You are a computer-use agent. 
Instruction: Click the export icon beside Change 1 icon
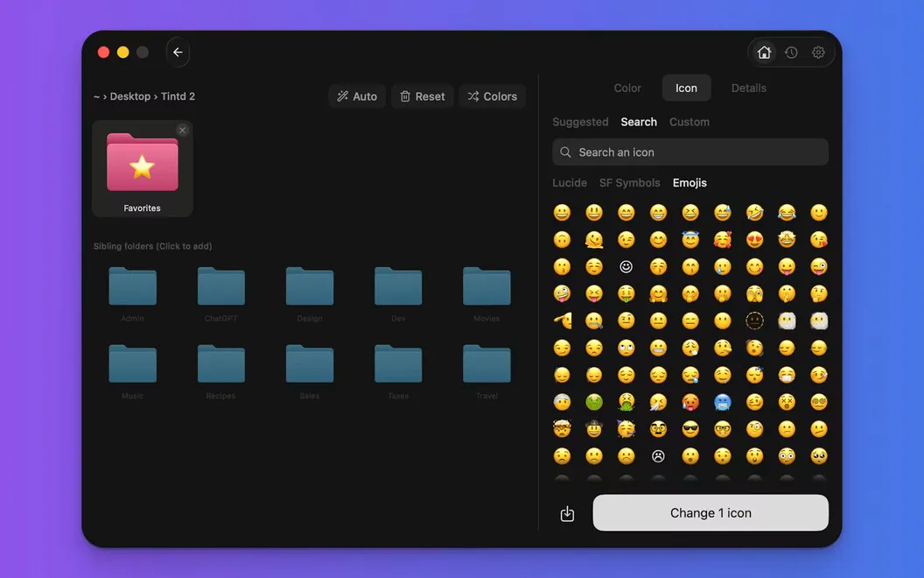(x=567, y=513)
